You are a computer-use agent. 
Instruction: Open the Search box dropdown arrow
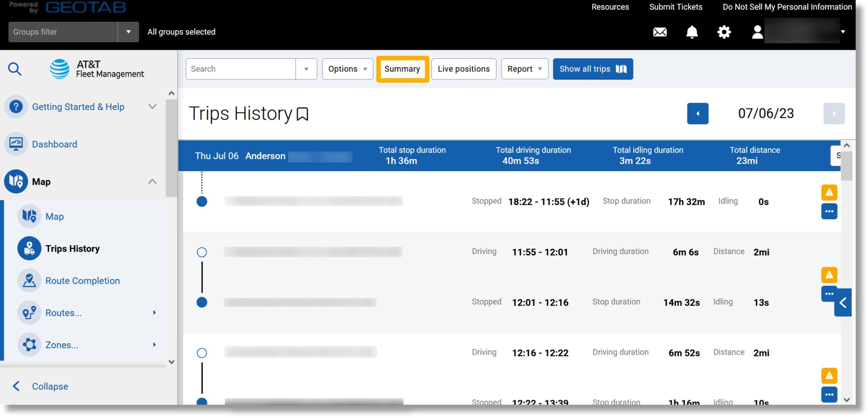point(306,69)
